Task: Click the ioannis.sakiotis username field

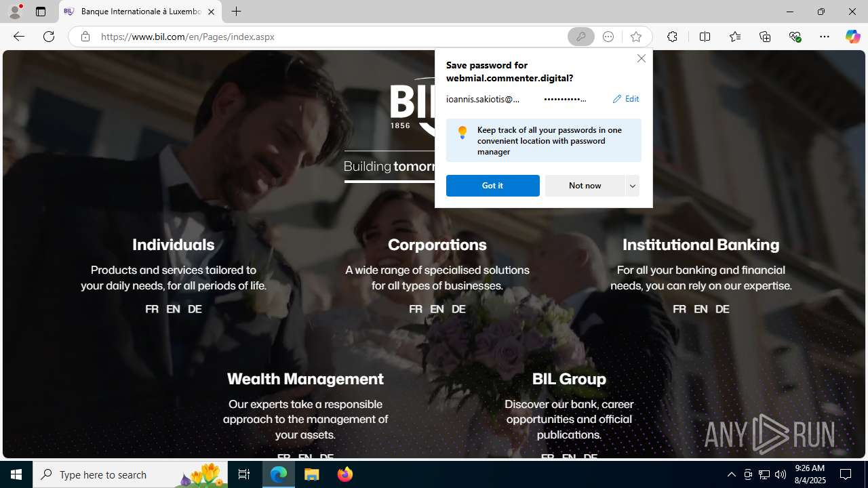Action: (x=483, y=99)
